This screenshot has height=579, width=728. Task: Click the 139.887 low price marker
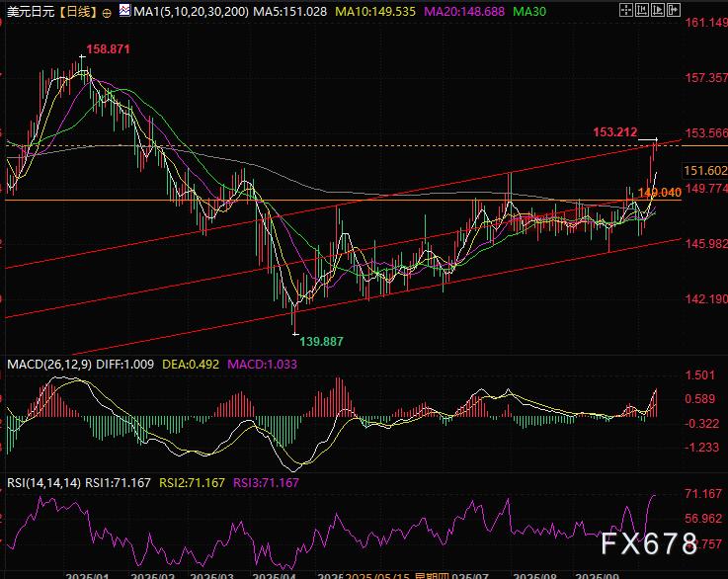tap(322, 341)
